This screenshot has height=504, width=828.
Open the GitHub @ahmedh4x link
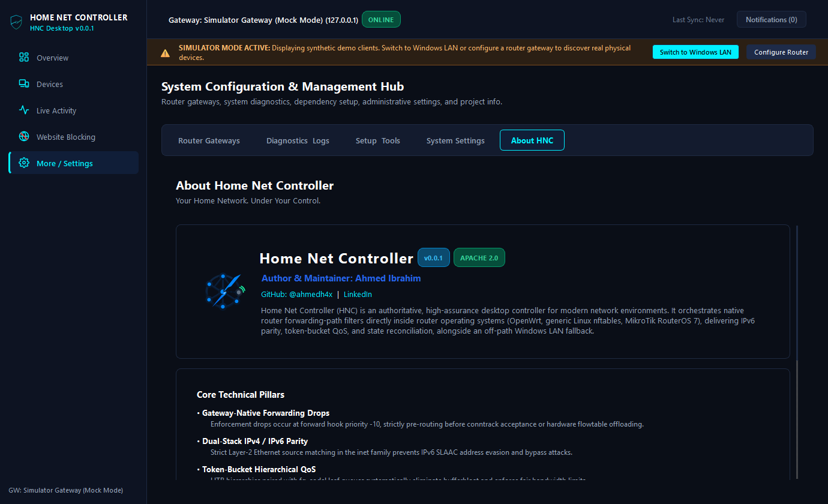[296, 294]
